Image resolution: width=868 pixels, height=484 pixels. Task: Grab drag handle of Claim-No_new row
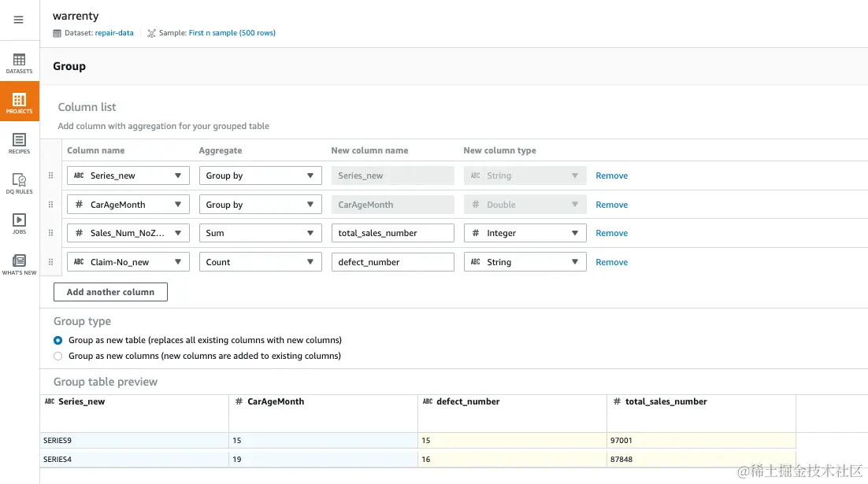51,262
